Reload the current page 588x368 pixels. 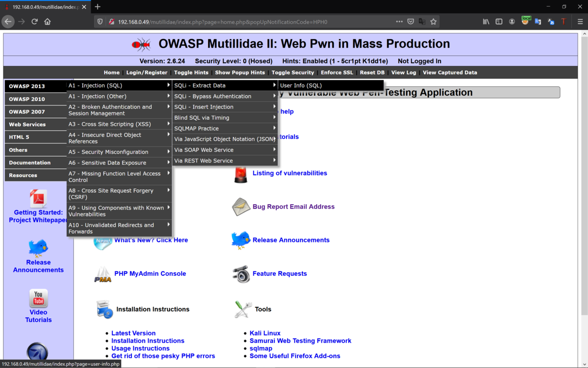click(34, 22)
